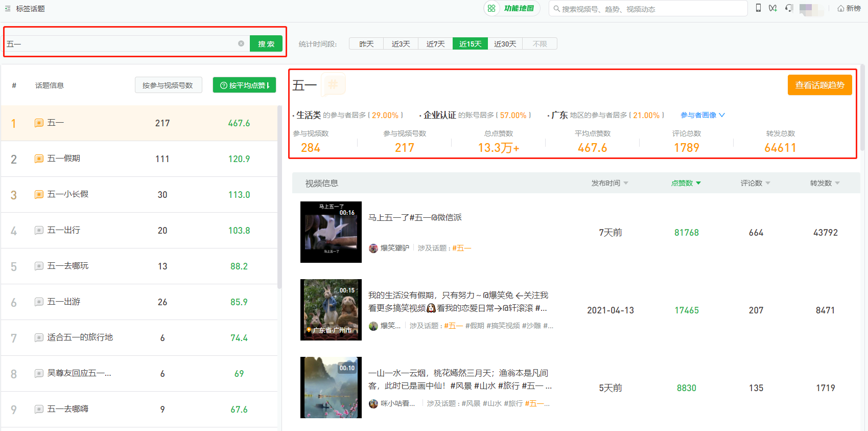Open video title 一山一水一云烟
The image size is (868, 431).
(x=460, y=379)
